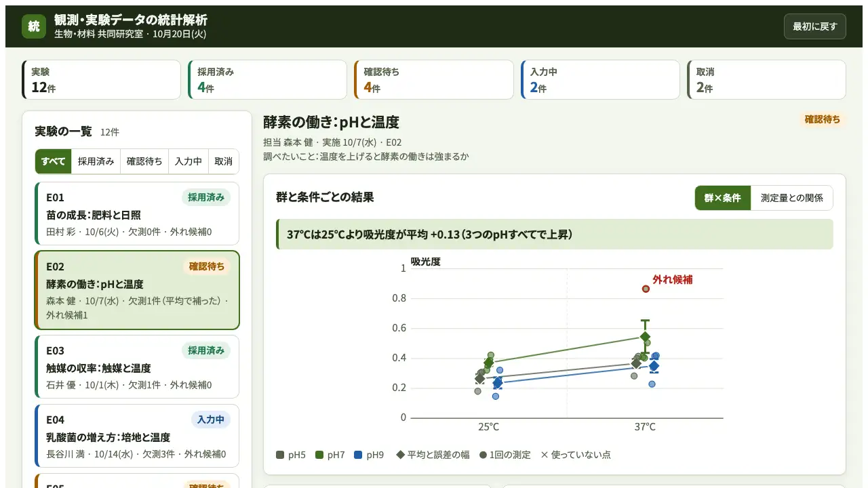The image size is (868, 488).
Task: Switch the list filter to 確認待ち tab
Action: pos(144,161)
